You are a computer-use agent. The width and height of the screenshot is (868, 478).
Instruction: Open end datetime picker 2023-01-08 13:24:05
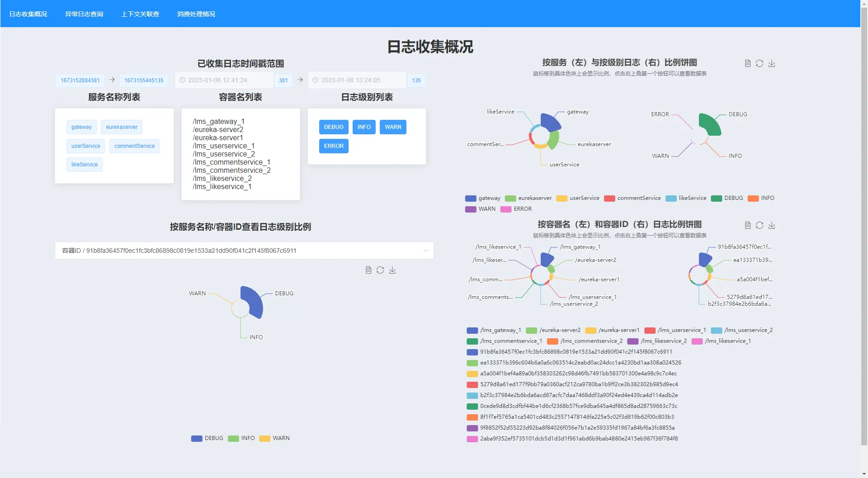tap(357, 80)
